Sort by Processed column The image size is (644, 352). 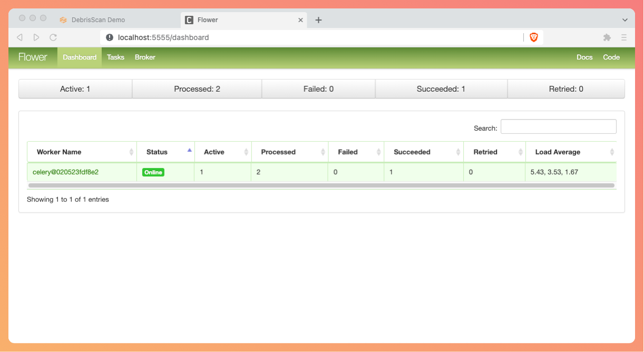click(x=290, y=152)
